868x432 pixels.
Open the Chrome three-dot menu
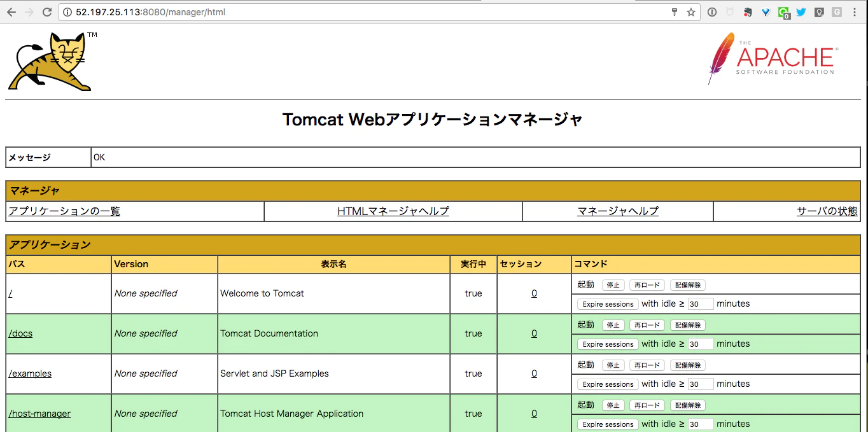[x=855, y=12]
